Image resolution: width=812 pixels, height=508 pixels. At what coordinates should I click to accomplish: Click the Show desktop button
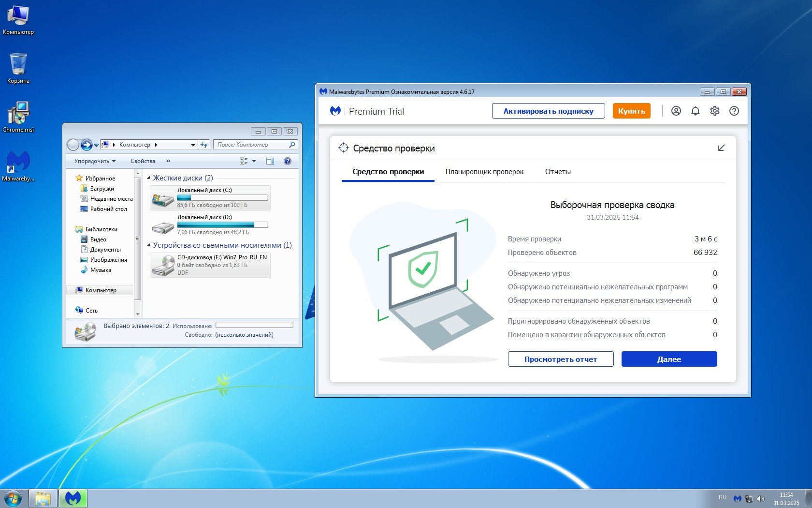(808, 498)
